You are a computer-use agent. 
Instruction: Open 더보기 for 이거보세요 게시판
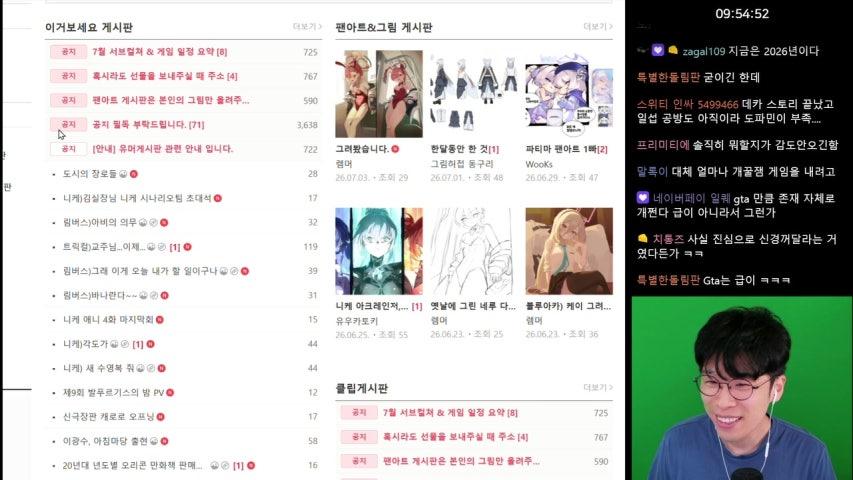(307, 26)
